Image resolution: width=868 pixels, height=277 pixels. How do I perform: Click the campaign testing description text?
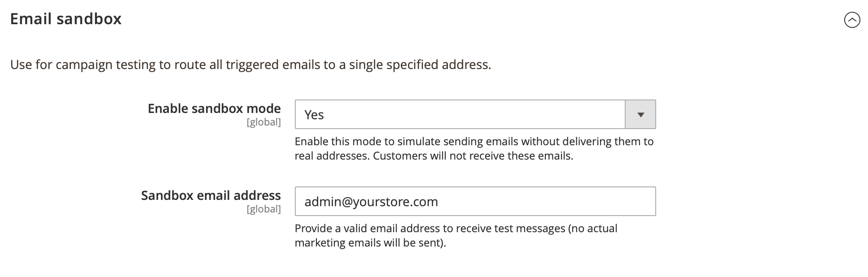click(x=250, y=64)
